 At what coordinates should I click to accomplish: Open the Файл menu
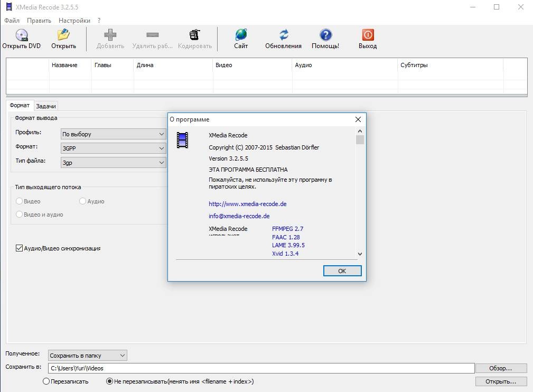tap(12, 21)
